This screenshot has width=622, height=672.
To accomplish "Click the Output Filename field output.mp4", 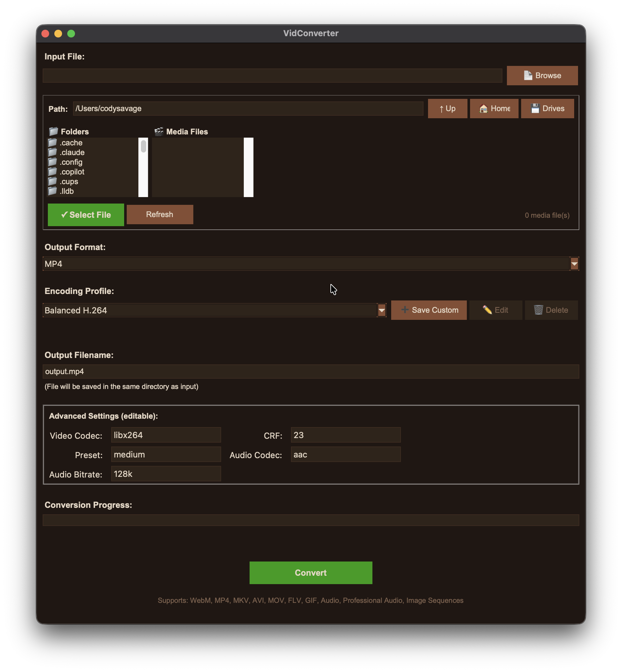I will click(x=311, y=372).
